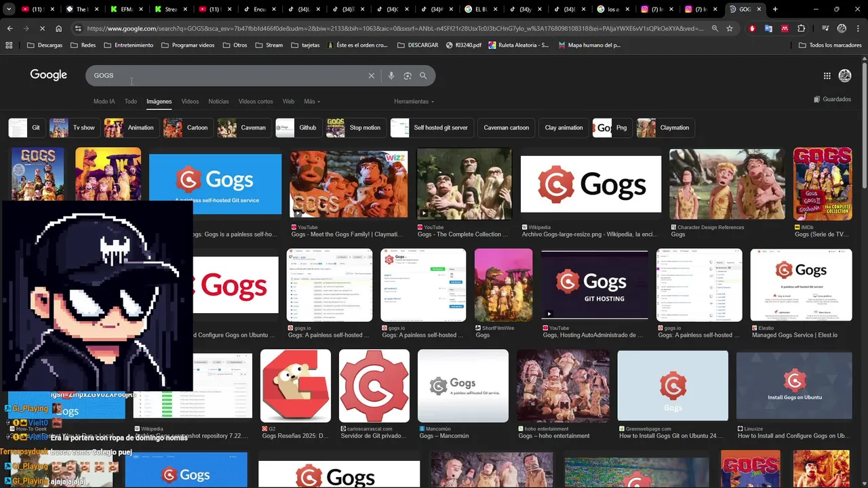Screen dimensions: 868x488
Task: Expand the Más dropdown
Action: [312, 102]
